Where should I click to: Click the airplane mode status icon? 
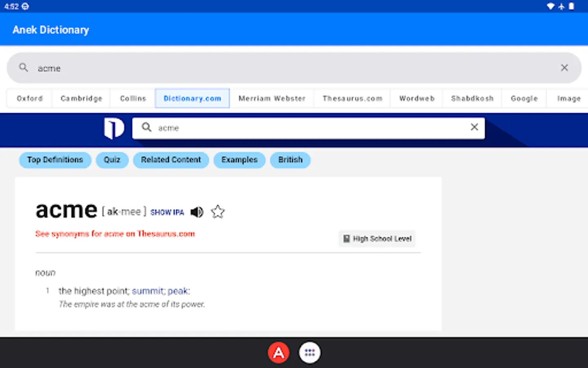point(561,6)
